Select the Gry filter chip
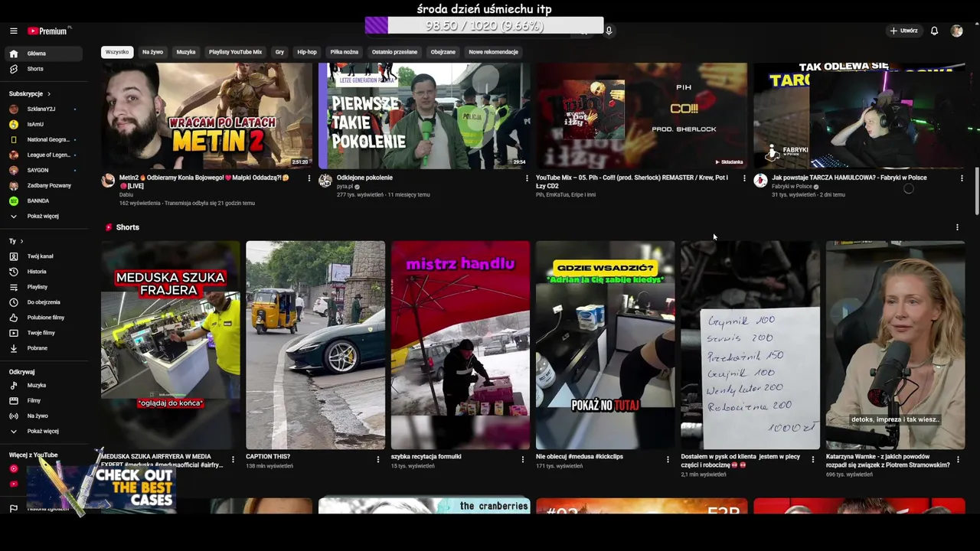This screenshot has width=980, height=551. click(x=279, y=52)
